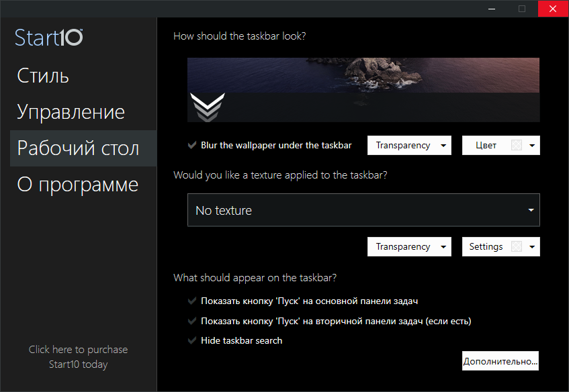Open the texture Transparency dropdown beside Settings
569x392 pixels.
tap(409, 246)
